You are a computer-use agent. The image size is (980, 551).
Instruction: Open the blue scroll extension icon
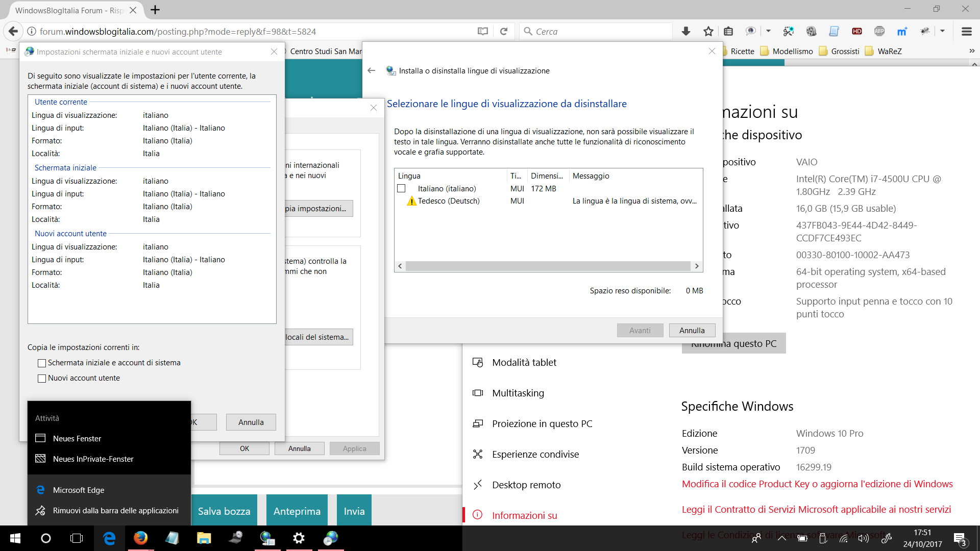tap(834, 31)
